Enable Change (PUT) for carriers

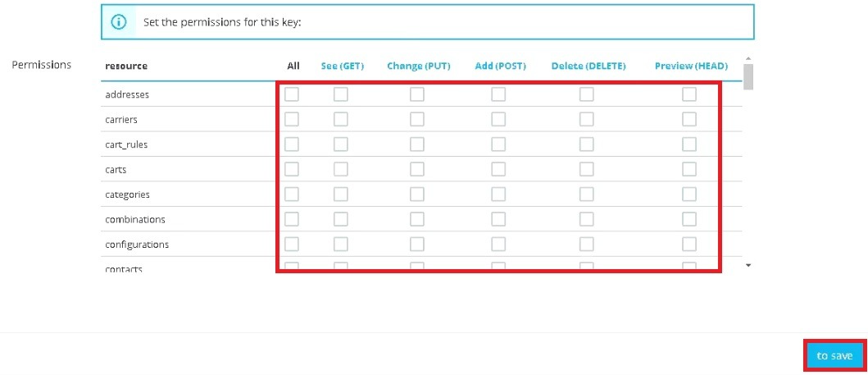pyautogui.click(x=417, y=119)
